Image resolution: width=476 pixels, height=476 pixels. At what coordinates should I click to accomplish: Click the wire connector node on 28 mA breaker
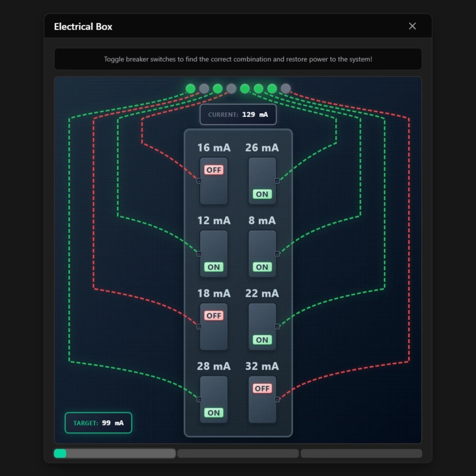pos(199,400)
